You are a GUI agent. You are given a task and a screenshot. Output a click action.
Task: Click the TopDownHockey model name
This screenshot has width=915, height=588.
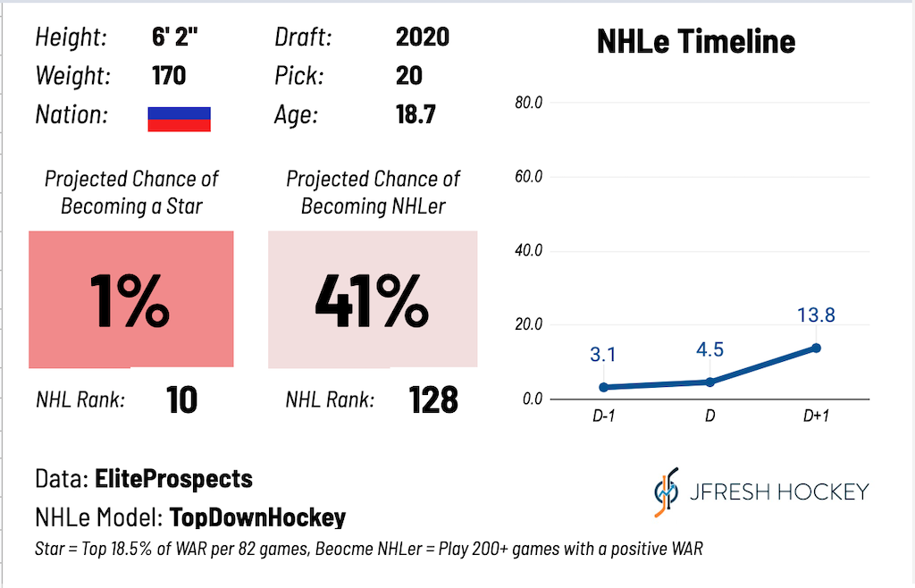coord(257,517)
